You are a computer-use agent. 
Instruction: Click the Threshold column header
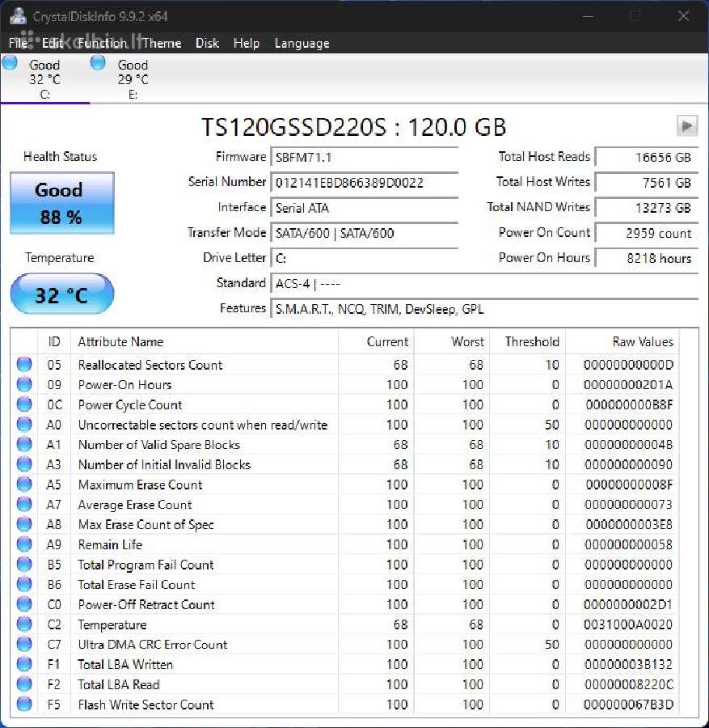(528, 341)
